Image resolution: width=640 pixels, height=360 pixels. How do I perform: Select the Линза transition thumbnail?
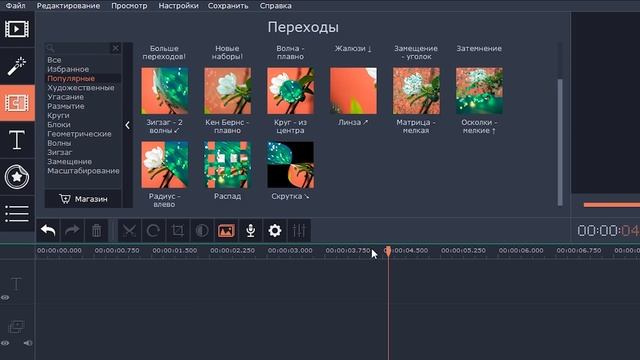click(353, 91)
